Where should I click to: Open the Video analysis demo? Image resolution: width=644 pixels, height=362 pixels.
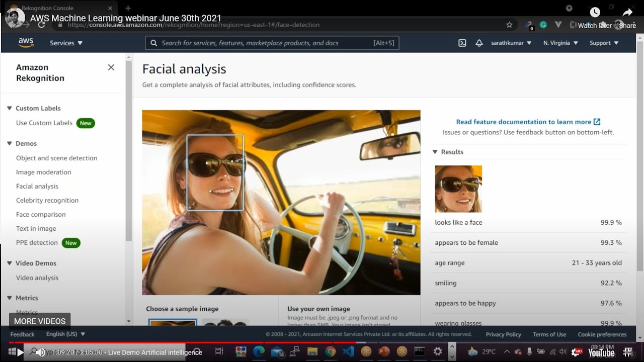(37, 278)
